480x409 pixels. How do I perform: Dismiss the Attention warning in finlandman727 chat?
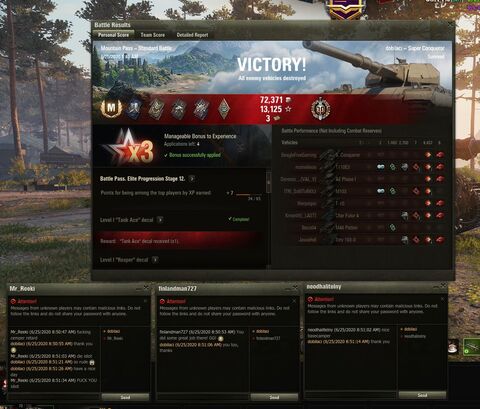[294, 301]
